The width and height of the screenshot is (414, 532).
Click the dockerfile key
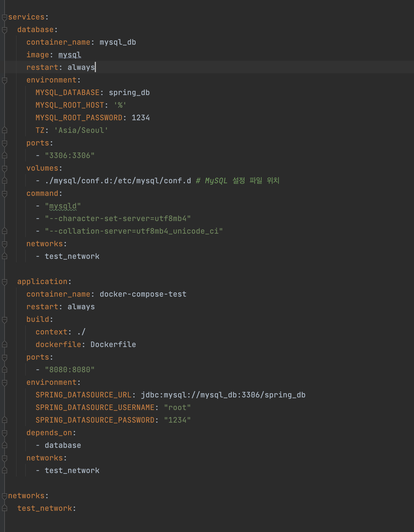coord(58,344)
